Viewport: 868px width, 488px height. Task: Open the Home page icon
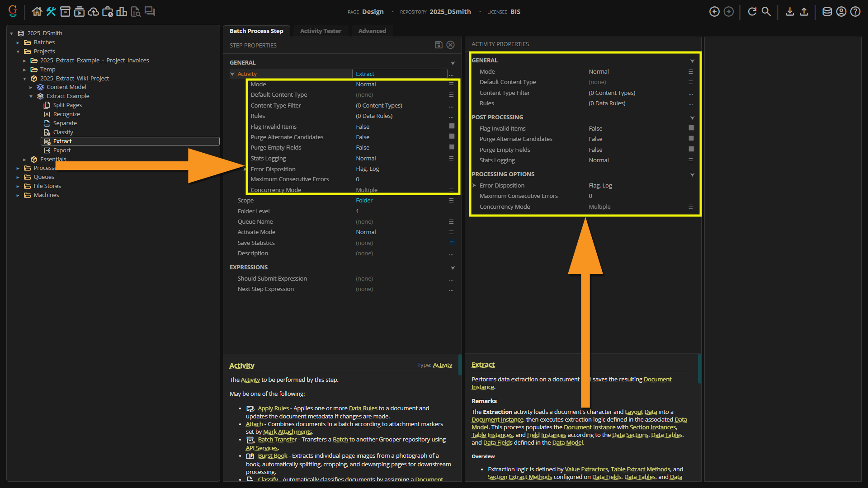coord(37,12)
